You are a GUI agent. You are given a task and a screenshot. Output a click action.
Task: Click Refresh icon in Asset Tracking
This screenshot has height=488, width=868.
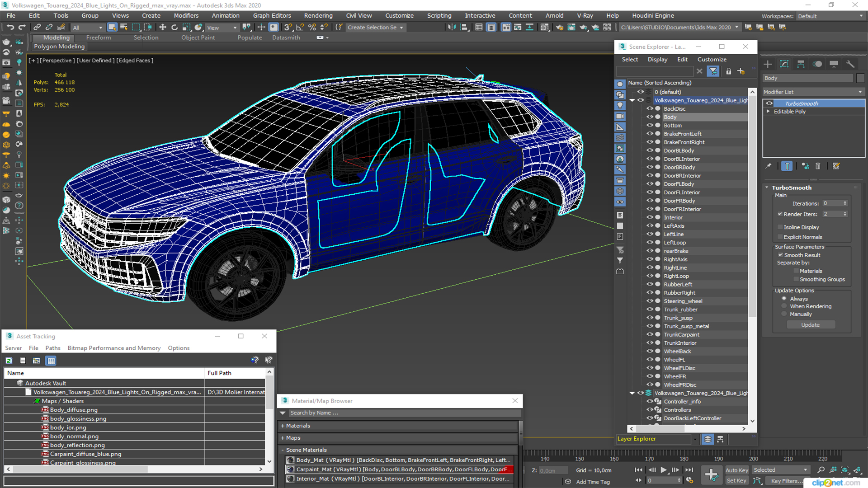[x=9, y=361]
